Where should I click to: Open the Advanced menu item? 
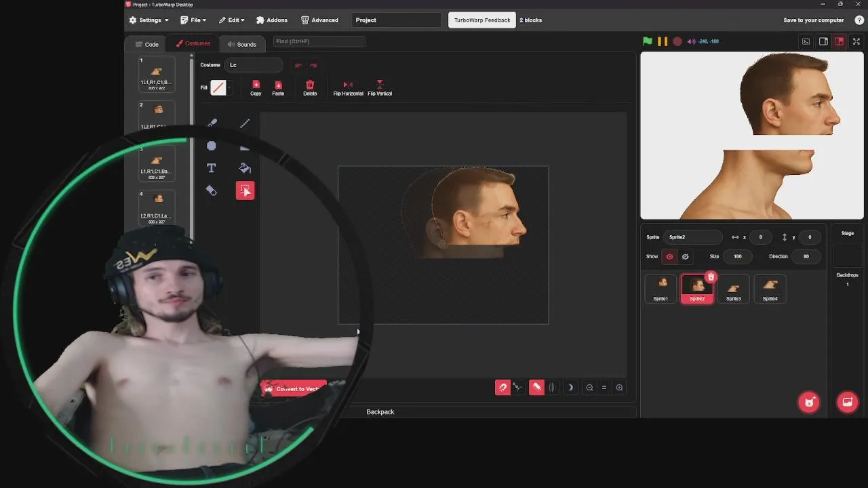tap(319, 20)
